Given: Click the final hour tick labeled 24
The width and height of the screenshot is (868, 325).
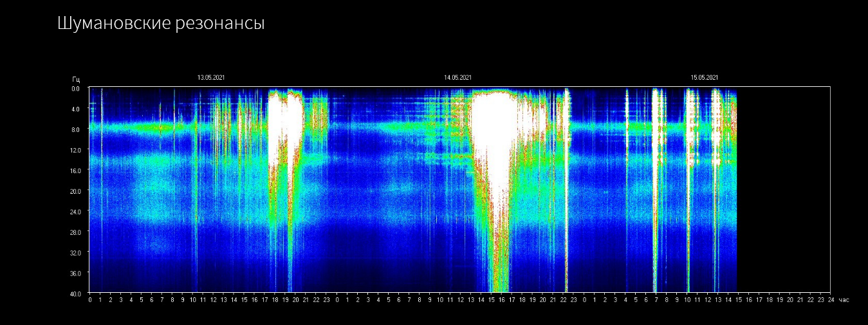Looking at the screenshot, I should coord(831,300).
